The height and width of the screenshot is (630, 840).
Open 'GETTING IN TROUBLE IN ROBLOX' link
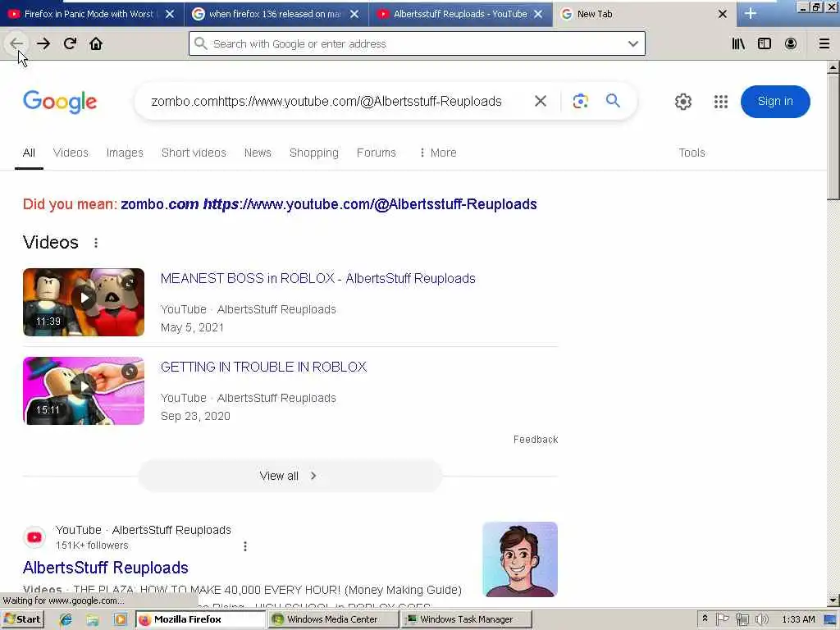[263, 367]
